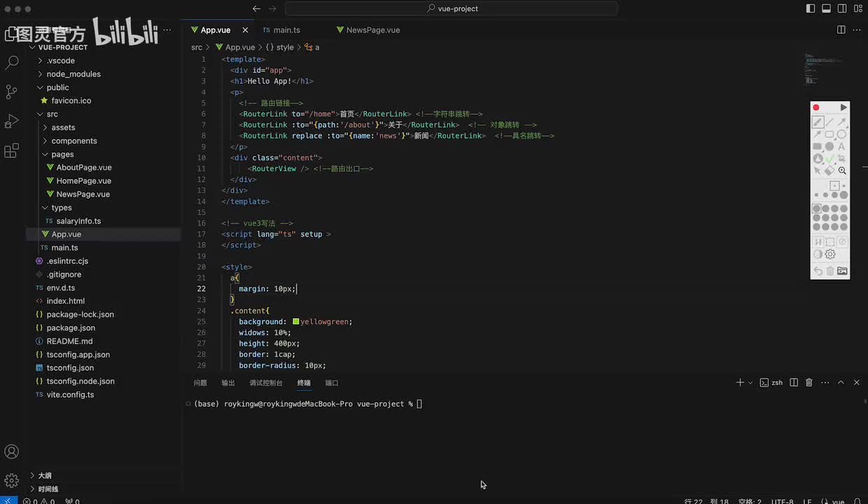The height and width of the screenshot is (504, 868).
Task: Toggle bottom panel layout button
Action: pos(826,9)
